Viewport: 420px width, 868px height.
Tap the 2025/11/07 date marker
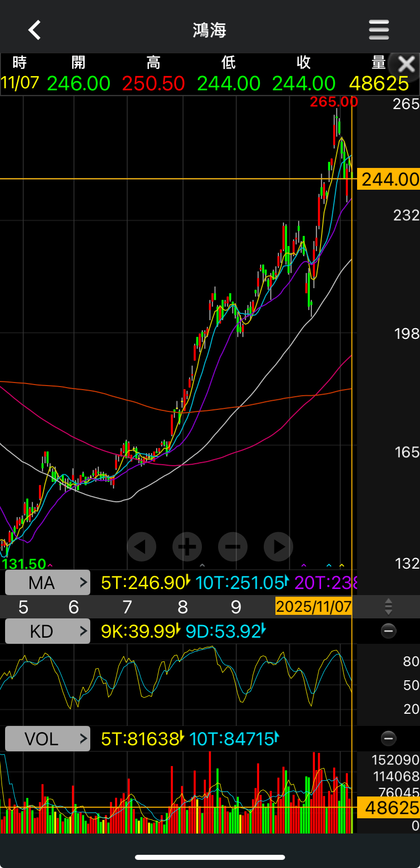313,607
